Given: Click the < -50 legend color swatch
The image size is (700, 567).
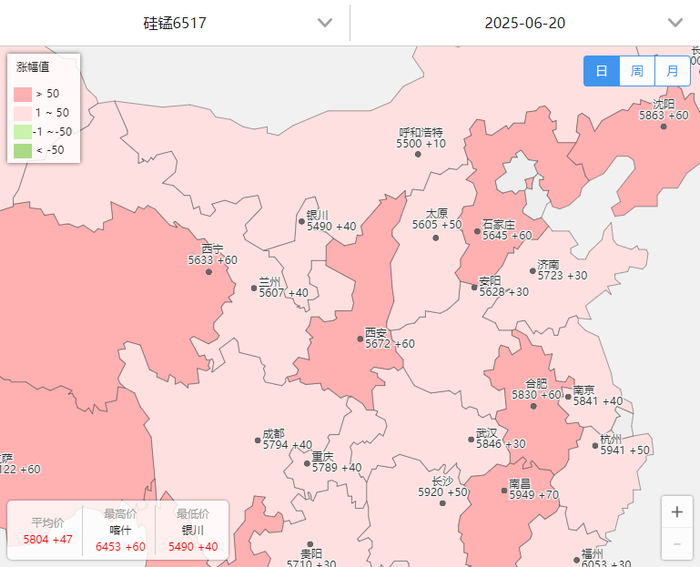Looking at the screenshot, I should pyautogui.click(x=23, y=150).
